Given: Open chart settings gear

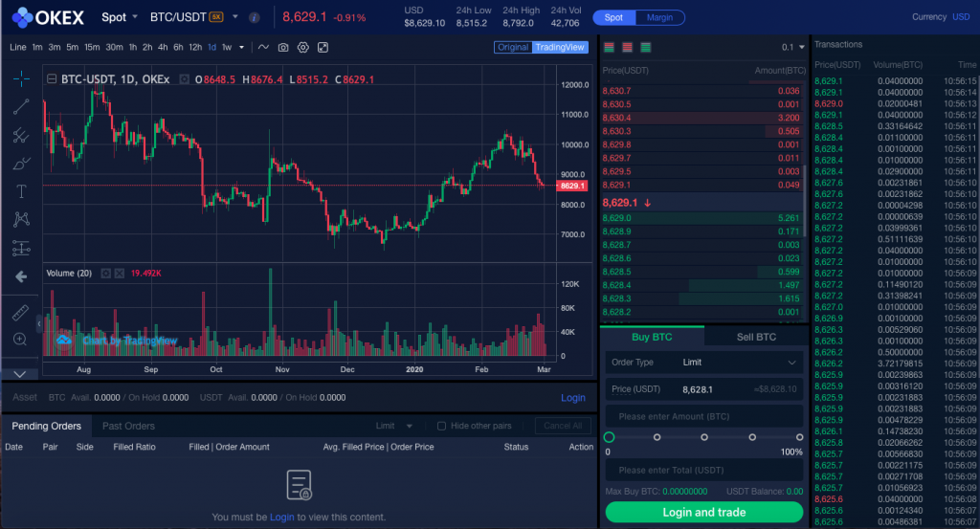Looking at the screenshot, I should pos(303,48).
